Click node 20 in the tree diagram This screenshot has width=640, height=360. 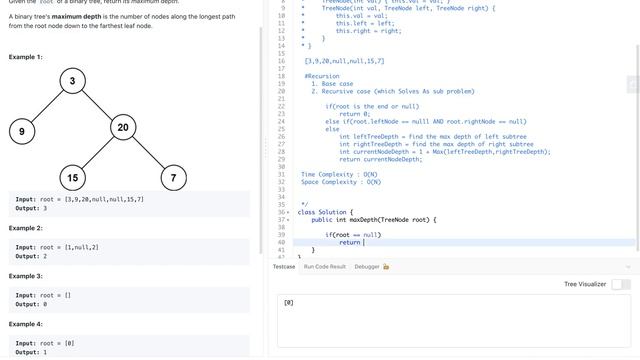tap(123, 127)
